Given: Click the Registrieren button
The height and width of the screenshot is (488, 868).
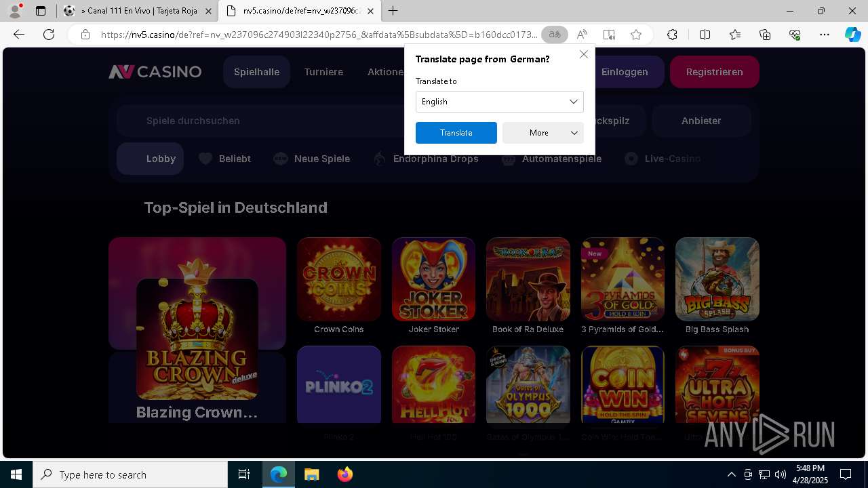Looking at the screenshot, I should tap(714, 72).
